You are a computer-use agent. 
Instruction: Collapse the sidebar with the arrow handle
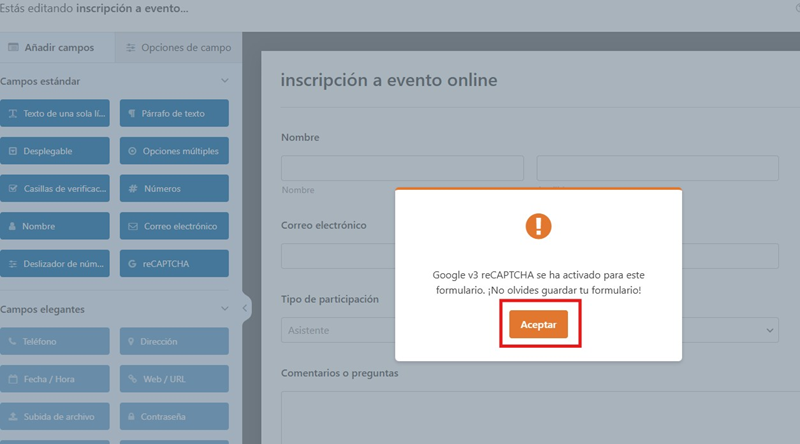coord(245,308)
